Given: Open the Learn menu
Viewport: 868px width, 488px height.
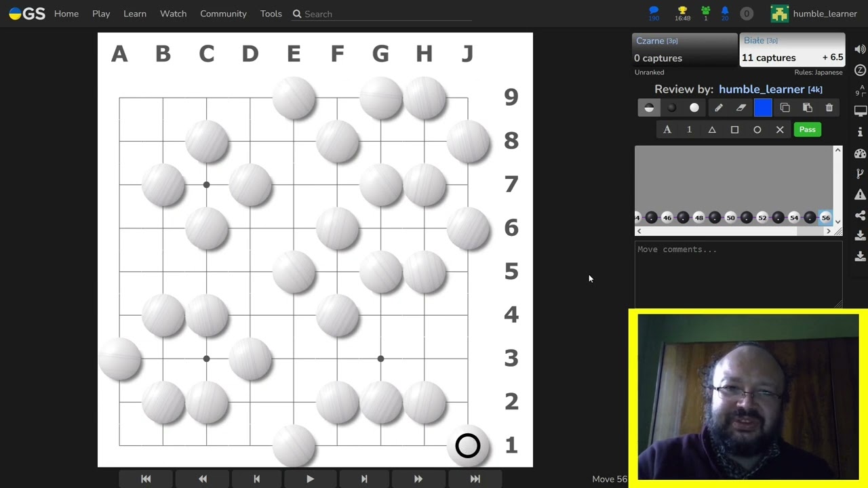Looking at the screenshot, I should pyautogui.click(x=135, y=14).
